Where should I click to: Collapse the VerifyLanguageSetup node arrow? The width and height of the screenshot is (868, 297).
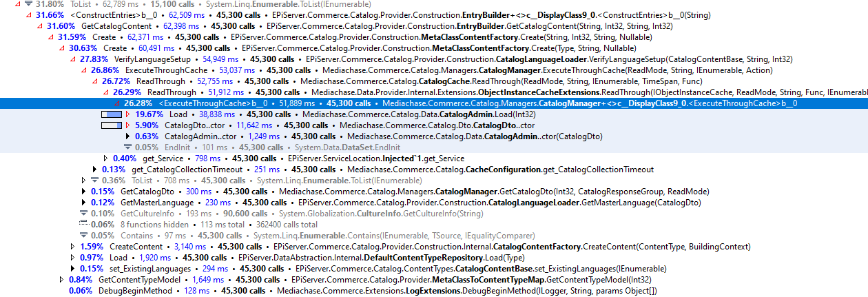73,59
